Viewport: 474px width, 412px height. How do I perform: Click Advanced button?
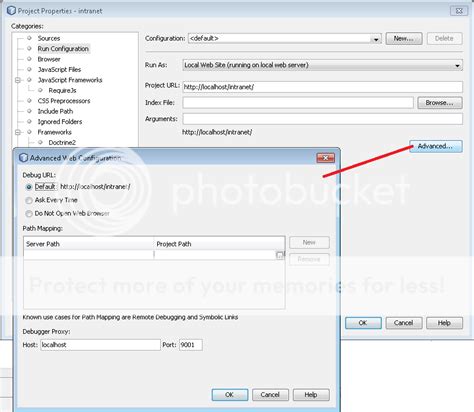[436, 146]
